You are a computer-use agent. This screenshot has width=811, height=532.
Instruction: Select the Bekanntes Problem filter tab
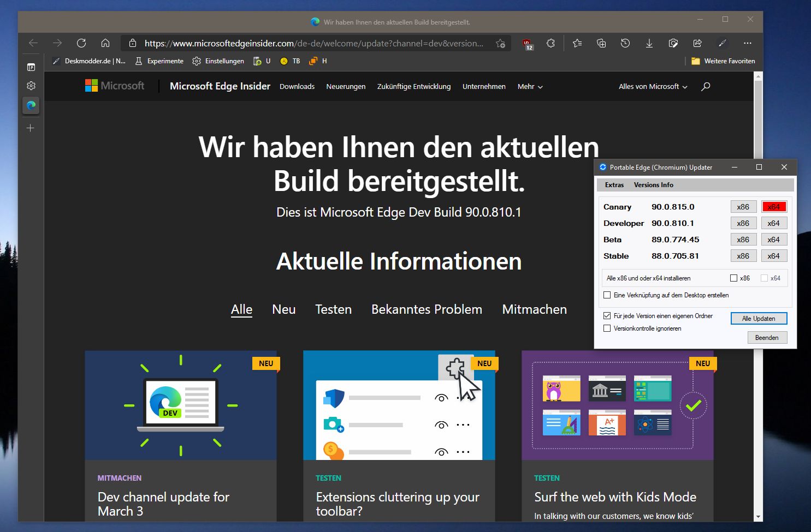pos(427,309)
